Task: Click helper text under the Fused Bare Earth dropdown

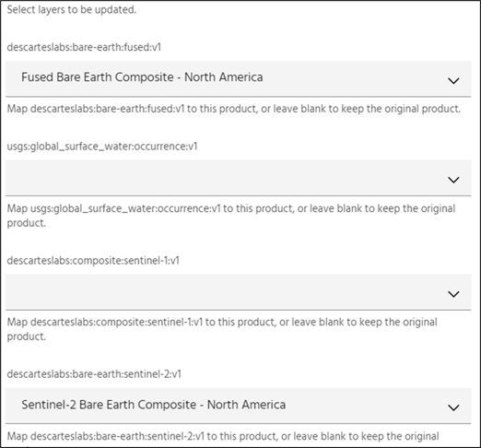Action: tap(234, 109)
